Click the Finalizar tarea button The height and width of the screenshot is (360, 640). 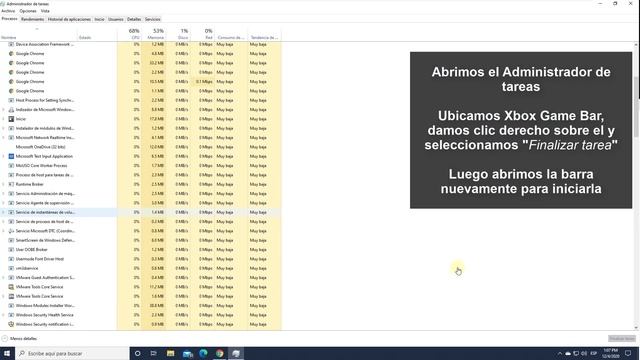(622, 338)
